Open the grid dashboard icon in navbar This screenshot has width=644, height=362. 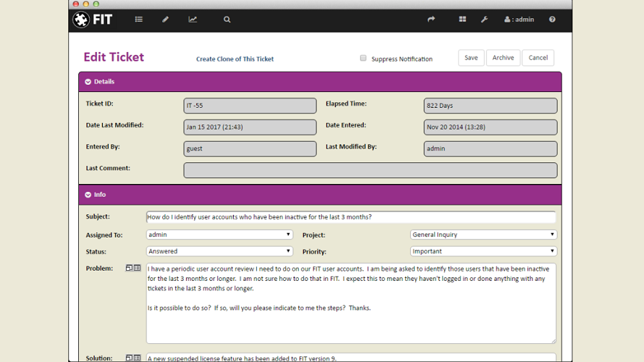point(462,20)
